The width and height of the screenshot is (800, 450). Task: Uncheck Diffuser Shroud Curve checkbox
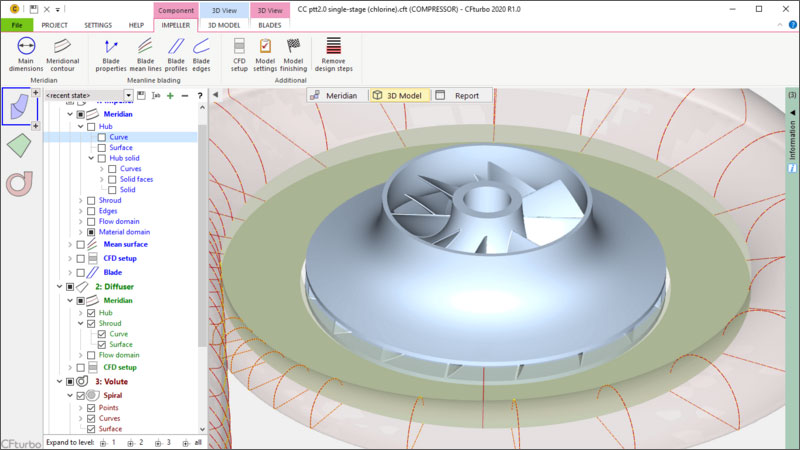pyautogui.click(x=102, y=334)
